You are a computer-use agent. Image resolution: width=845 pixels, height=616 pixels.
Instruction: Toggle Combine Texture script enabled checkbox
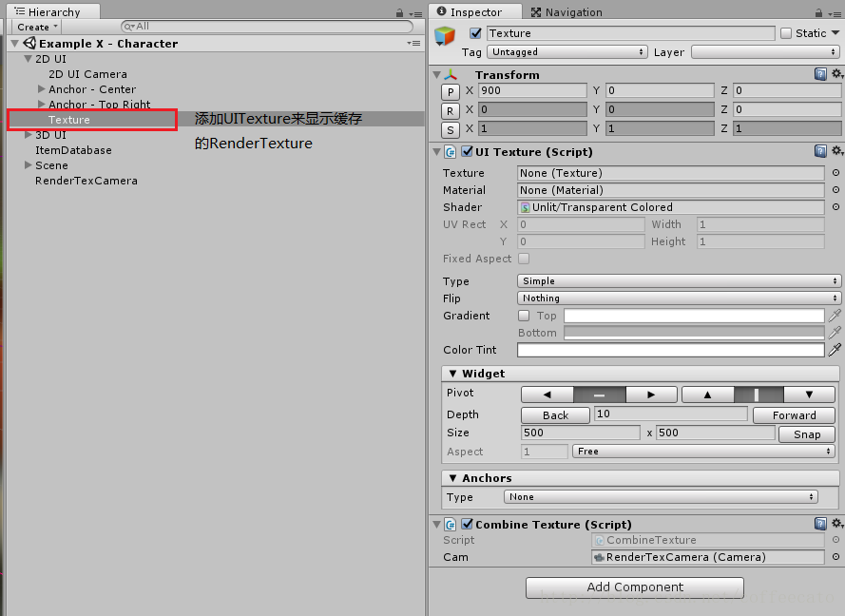(x=468, y=524)
